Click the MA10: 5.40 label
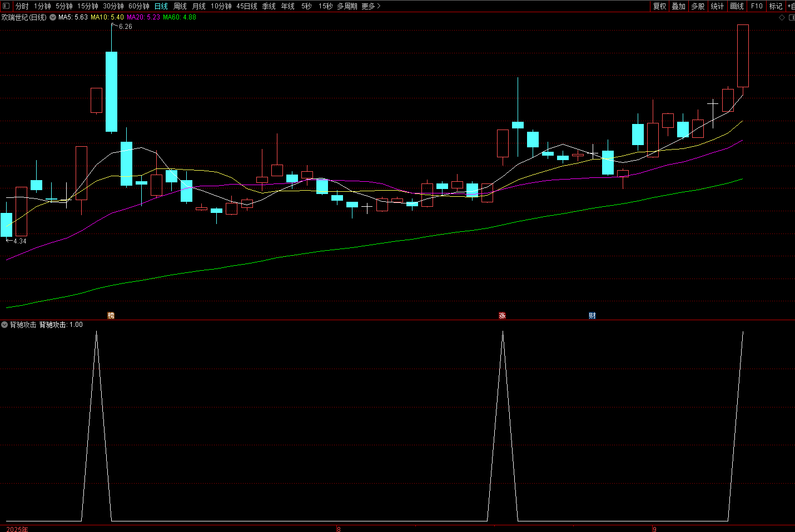Viewport: 795px width, 532px height. pyautogui.click(x=107, y=17)
